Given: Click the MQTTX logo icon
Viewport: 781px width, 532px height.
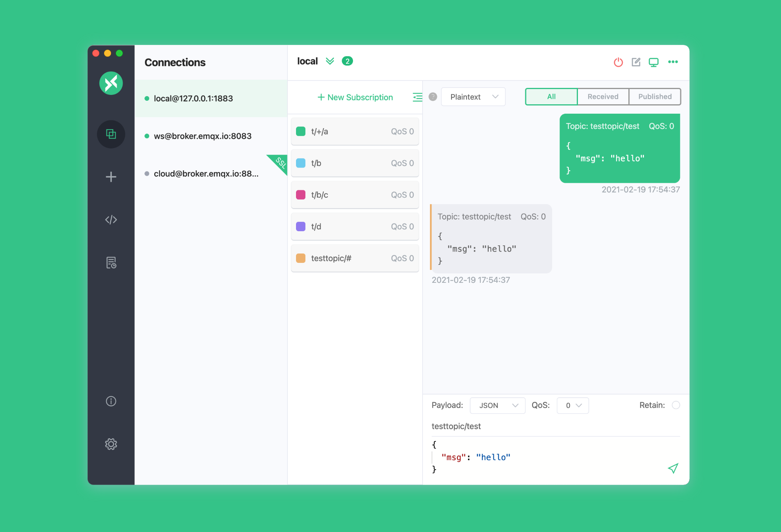Looking at the screenshot, I should pos(111,83).
